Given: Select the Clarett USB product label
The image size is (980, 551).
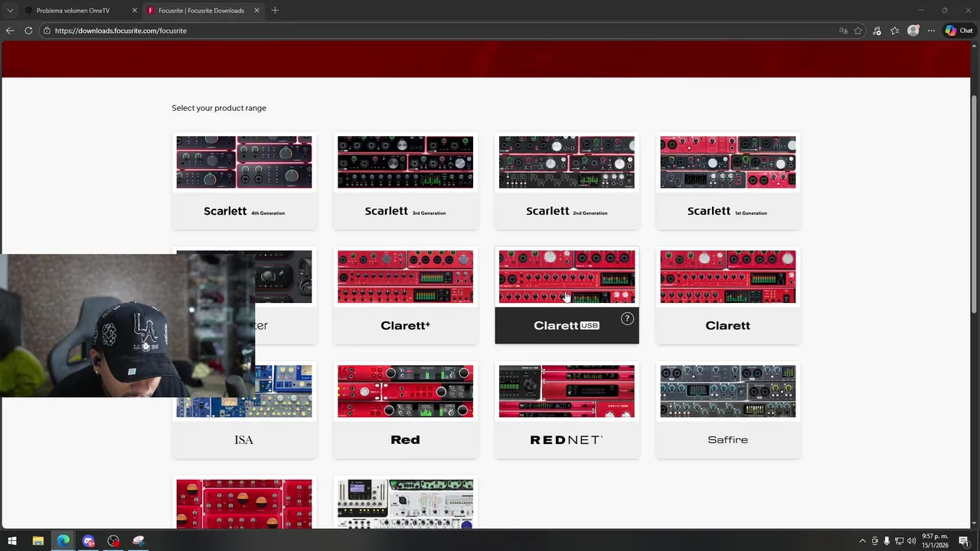Looking at the screenshot, I should [x=567, y=325].
